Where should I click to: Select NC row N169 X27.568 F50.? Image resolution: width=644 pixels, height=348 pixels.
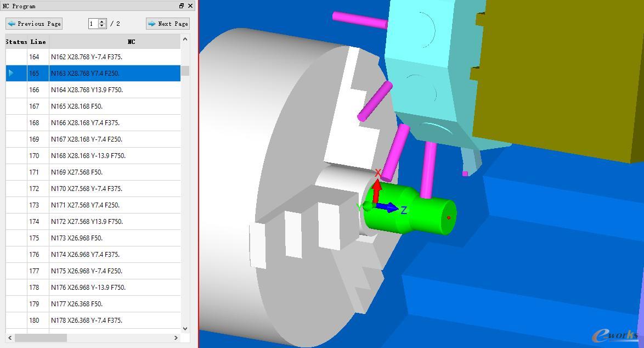93,172
